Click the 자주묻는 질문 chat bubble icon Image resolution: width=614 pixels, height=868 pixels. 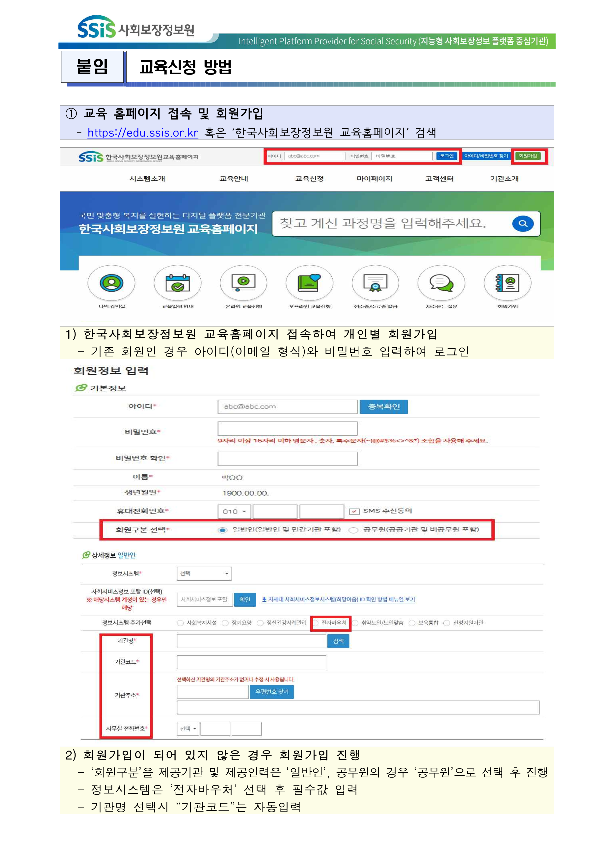(441, 283)
